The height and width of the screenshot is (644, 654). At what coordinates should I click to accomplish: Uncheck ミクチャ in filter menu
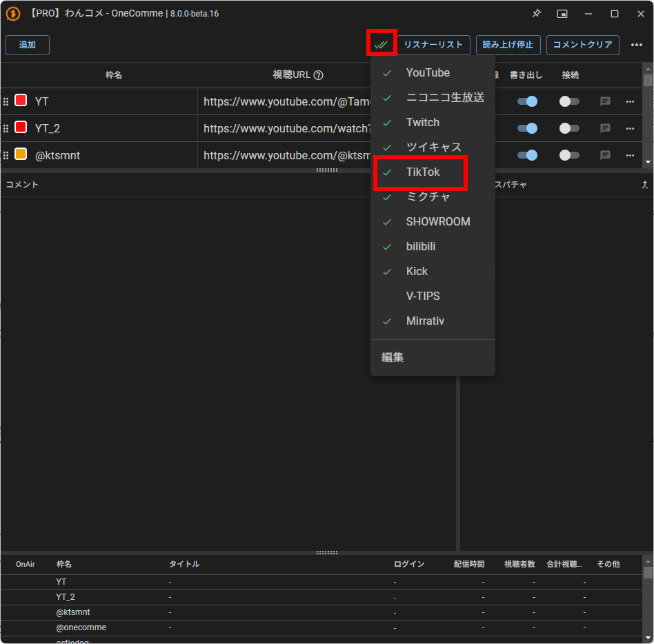pos(433,197)
